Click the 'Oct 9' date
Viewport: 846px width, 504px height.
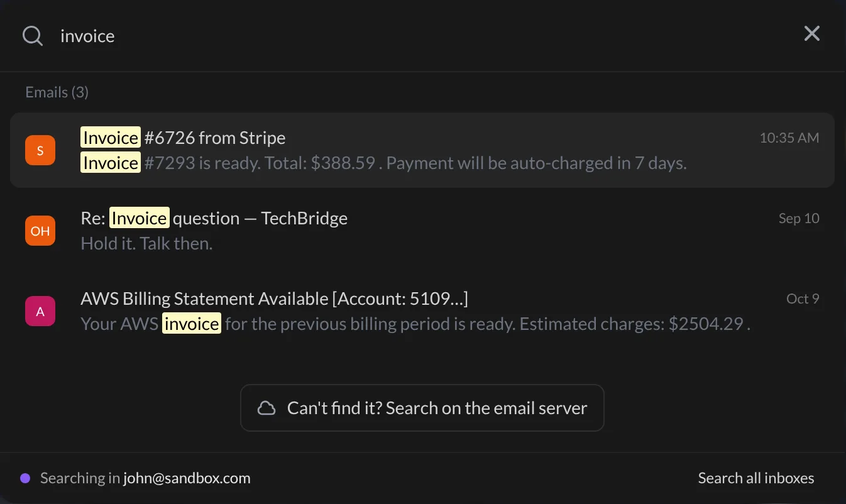(803, 299)
